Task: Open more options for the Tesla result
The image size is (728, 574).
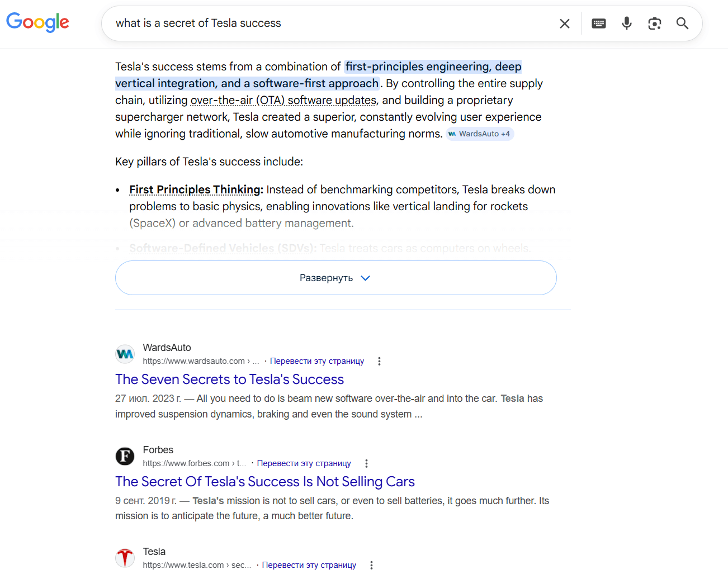Action: pyautogui.click(x=371, y=565)
